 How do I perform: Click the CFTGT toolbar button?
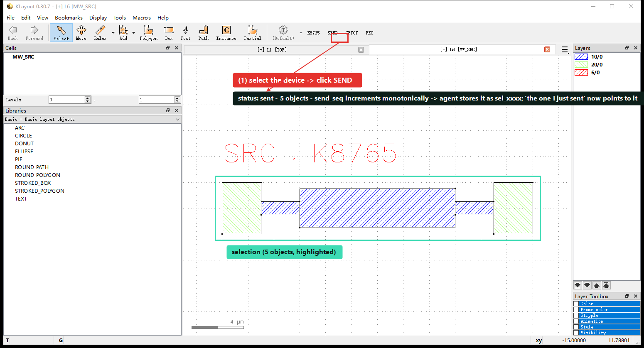351,33
